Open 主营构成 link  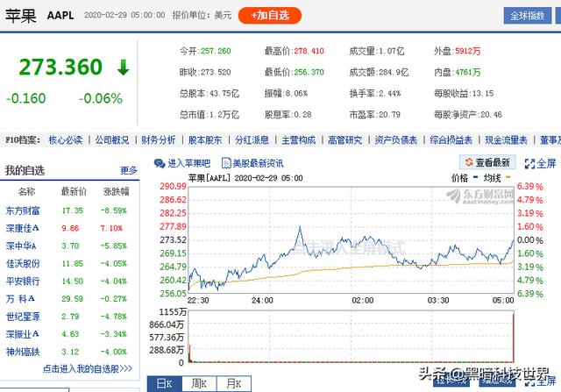[298, 140]
